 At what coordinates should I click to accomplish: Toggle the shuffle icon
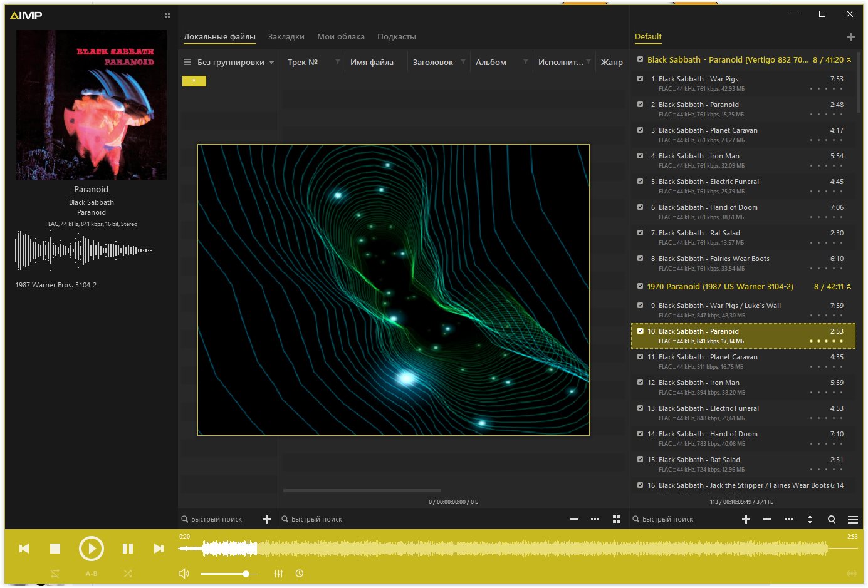tap(128, 574)
